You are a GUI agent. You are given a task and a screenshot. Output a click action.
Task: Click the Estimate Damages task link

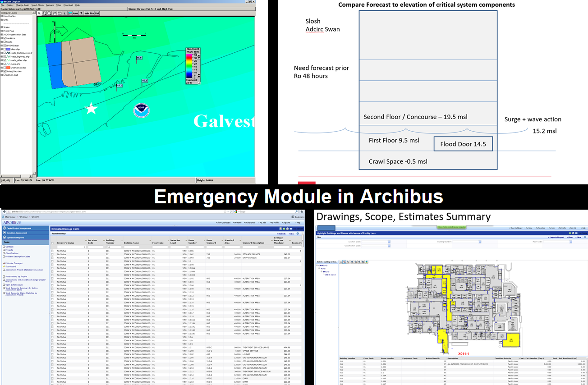click(x=14, y=263)
